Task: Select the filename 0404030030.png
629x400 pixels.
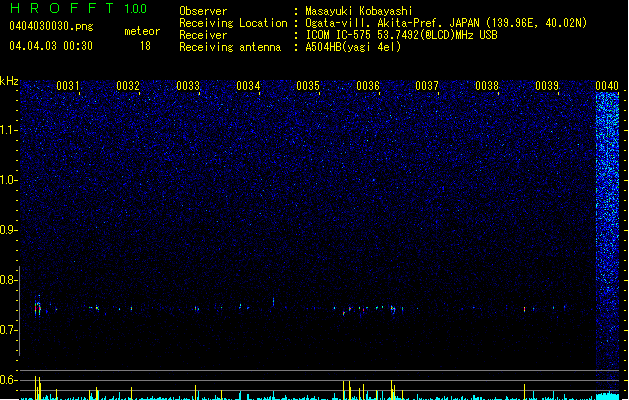Action: click(x=51, y=26)
